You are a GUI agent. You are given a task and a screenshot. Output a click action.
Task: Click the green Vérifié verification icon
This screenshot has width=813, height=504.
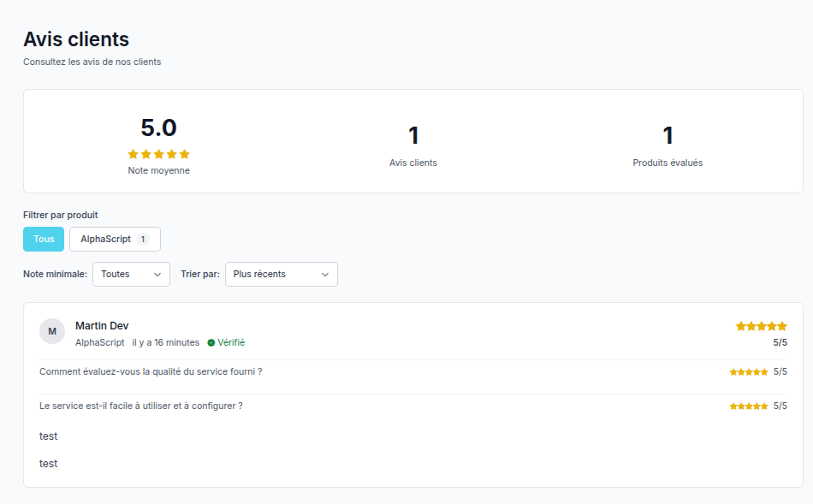pyautogui.click(x=212, y=342)
